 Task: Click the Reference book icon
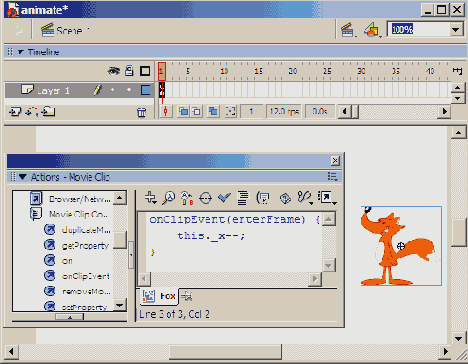pyautogui.click(x=285, y=198)
